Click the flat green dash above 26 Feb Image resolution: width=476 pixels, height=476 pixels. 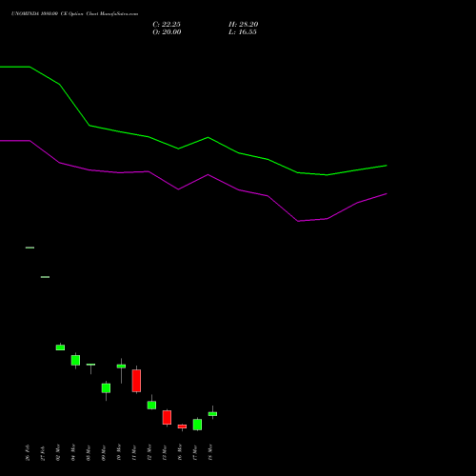click(30, 248)
